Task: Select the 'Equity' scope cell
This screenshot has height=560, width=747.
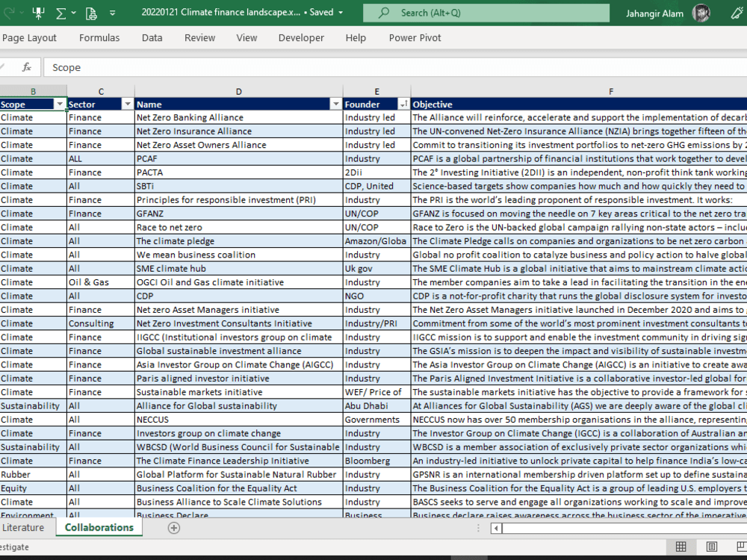Action: pos(33,488)
